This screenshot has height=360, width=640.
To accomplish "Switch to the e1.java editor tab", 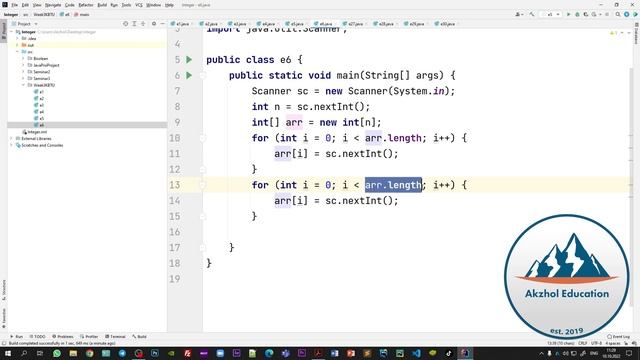I will 180,24.
